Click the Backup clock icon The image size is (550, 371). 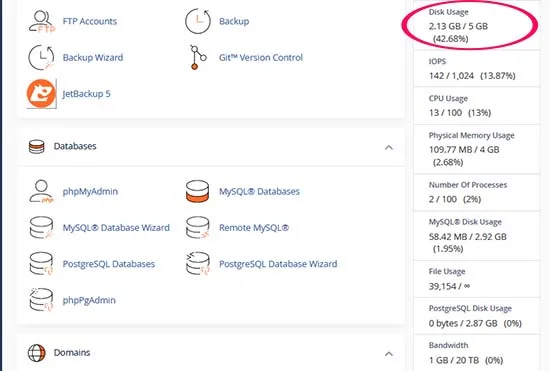(198, 21)
